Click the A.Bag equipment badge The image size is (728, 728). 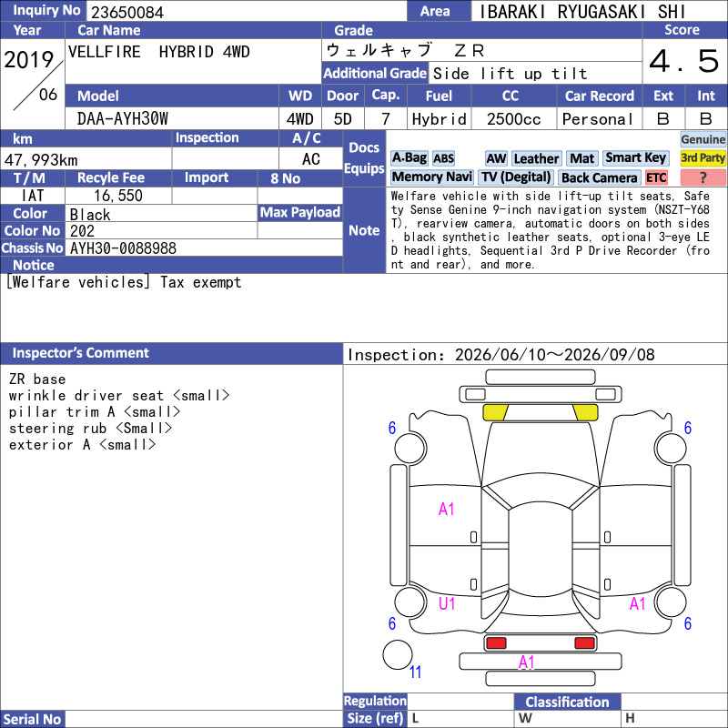pyautogui.click(x=409, y=158)
